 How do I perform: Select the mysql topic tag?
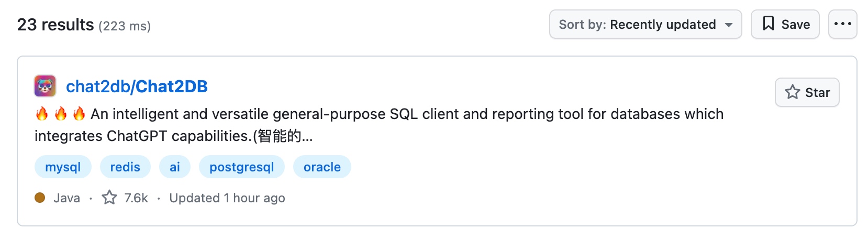pyautogui.click(x=63, y=167)
